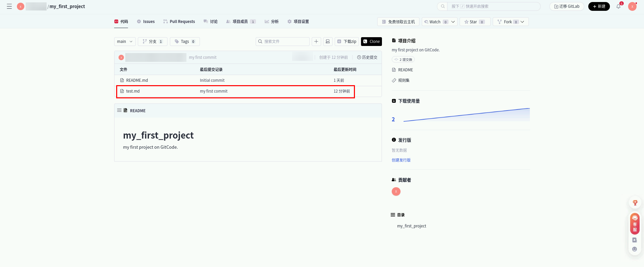The image size is (644, 267).
Task: Open the web IDE icon beside 下载zip
Action: [x=328, y=42]
